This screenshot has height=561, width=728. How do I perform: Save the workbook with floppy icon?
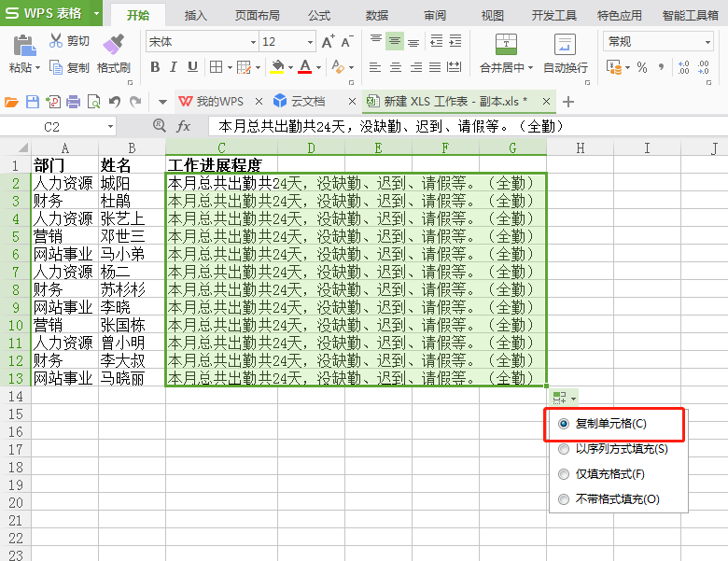coord(33,102)
